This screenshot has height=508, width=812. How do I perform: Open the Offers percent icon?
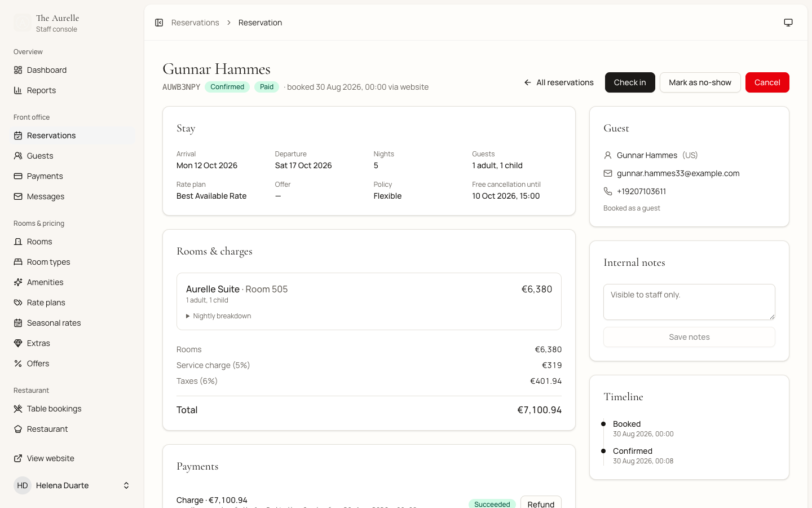(18, 364)
